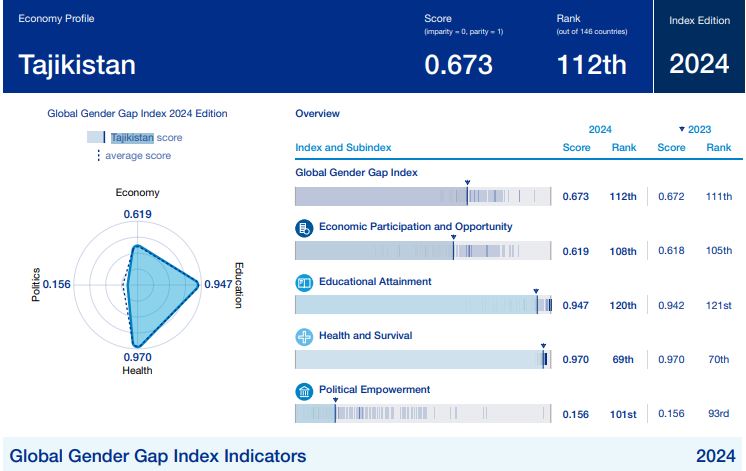Screen dimensions: 746x471
Task: Click the Politics axis label on radar chart
Action: [37, 285]
